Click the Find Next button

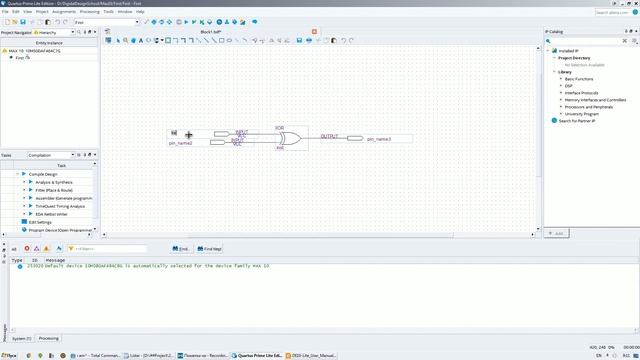[x=209, y=249]
